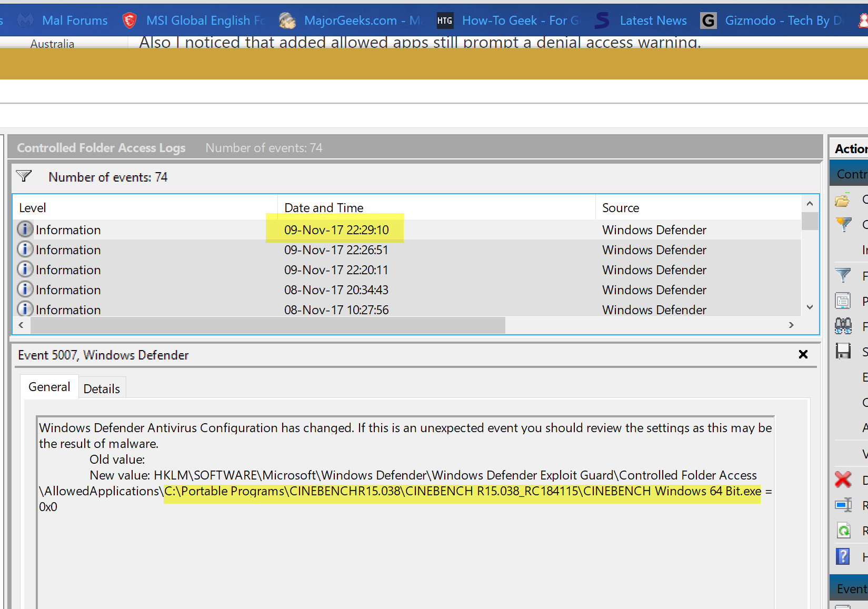The height and width of the screenshot is (609, 868).
Task: Click Windows Defender source in 22:26:51 row
Action: point(654,249)
